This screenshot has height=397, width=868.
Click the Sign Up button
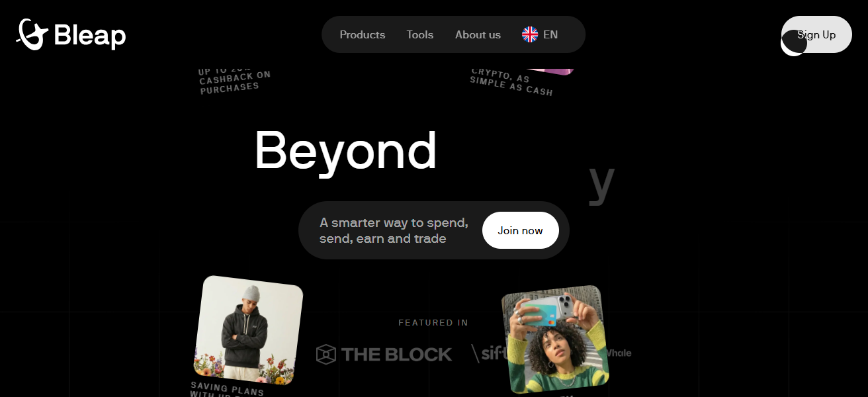pyautogui.click(x=816, y=34)
